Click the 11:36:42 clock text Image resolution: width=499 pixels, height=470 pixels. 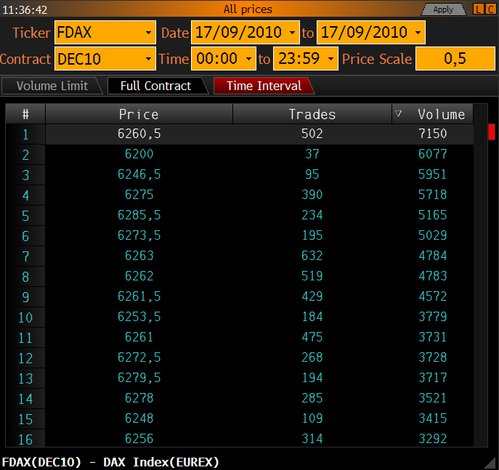point(25,10)
